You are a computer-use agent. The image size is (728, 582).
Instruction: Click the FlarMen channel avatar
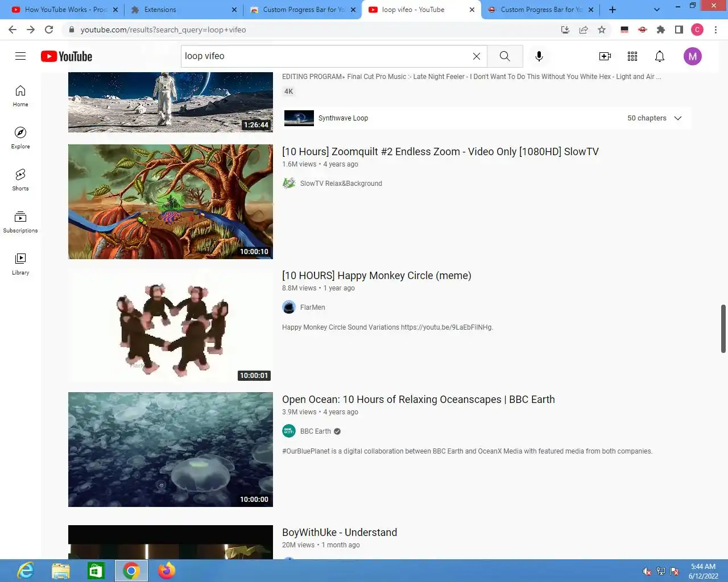pos(289,307)
